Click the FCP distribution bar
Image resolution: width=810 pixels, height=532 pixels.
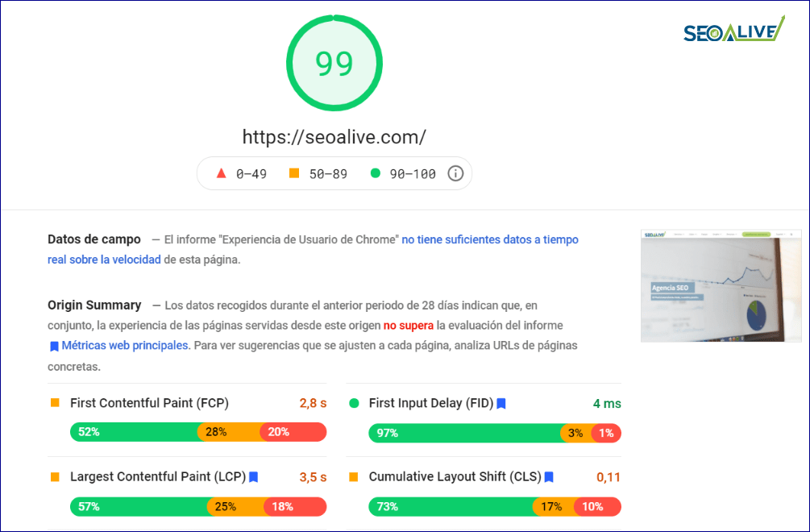point(197,432)
